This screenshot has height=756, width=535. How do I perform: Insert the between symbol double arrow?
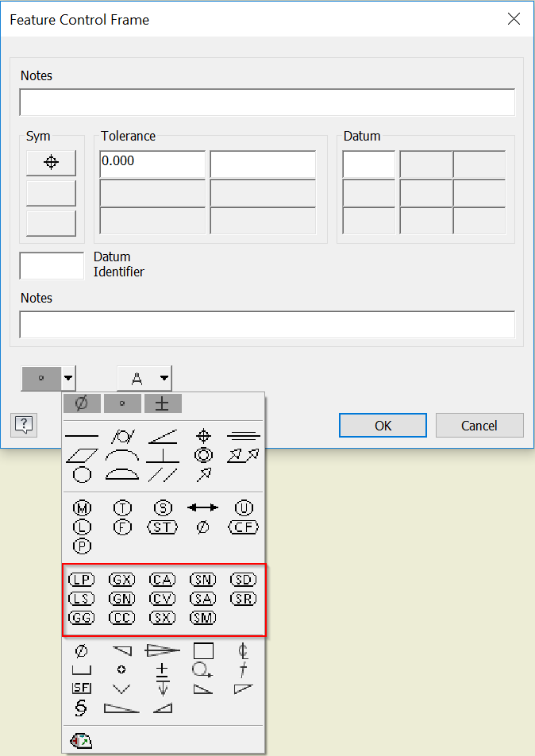(x=202, y=507)
